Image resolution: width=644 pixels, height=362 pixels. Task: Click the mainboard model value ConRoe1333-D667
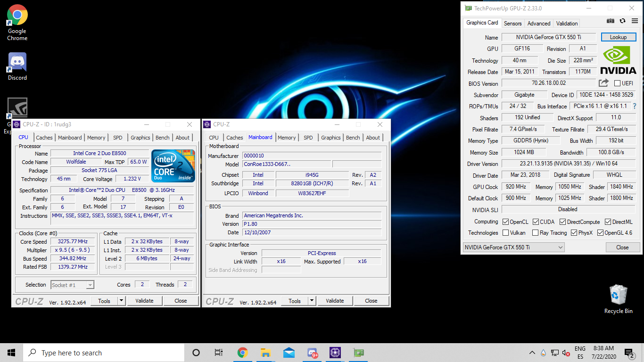[x=286, y=164]
